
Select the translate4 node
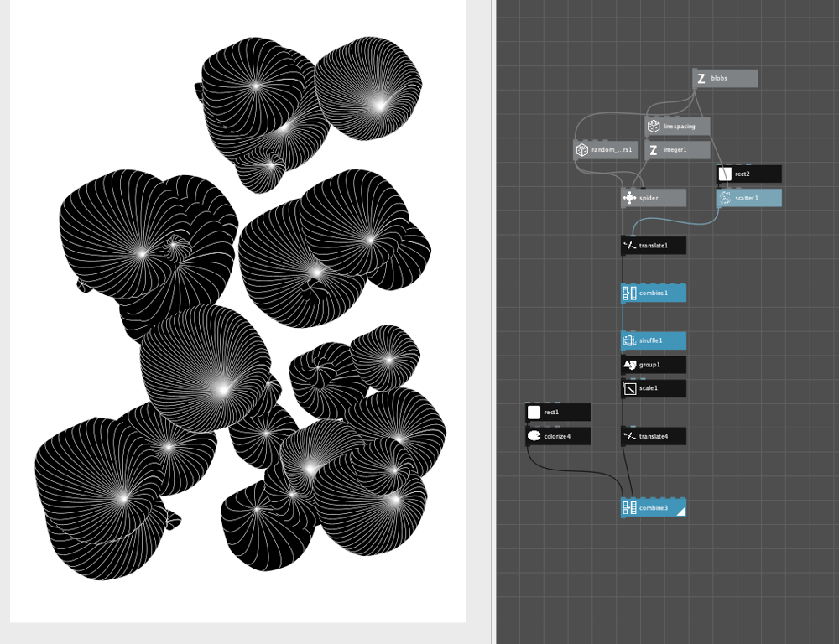[x=654, y=436]
